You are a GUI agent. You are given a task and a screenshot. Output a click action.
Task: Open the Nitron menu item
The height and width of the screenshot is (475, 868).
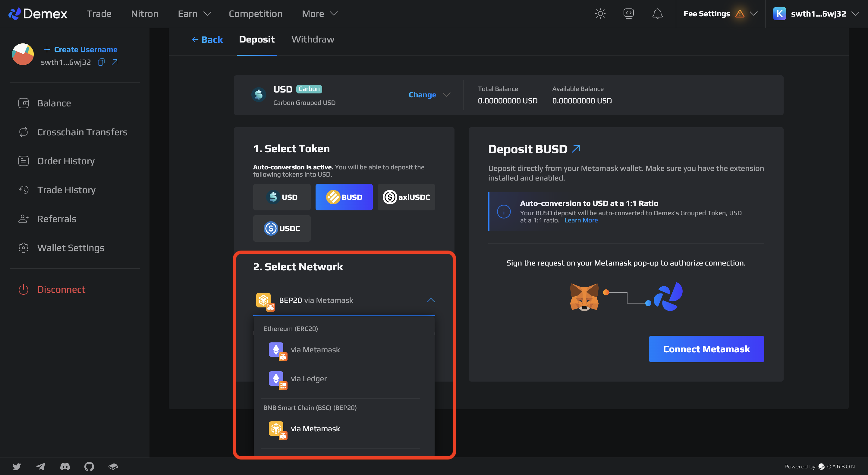pyautogui.click(x=145, y=14)
